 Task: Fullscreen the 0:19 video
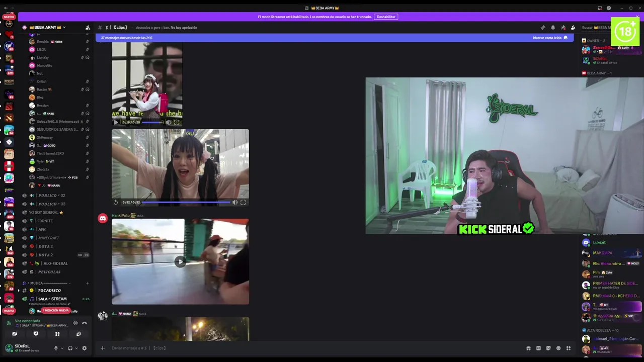[x=177, y=122]
